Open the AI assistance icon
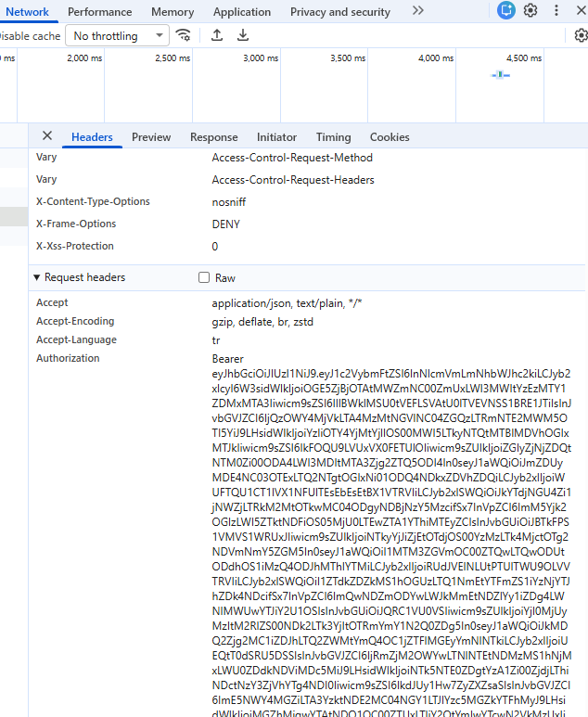 coord(506,10)
